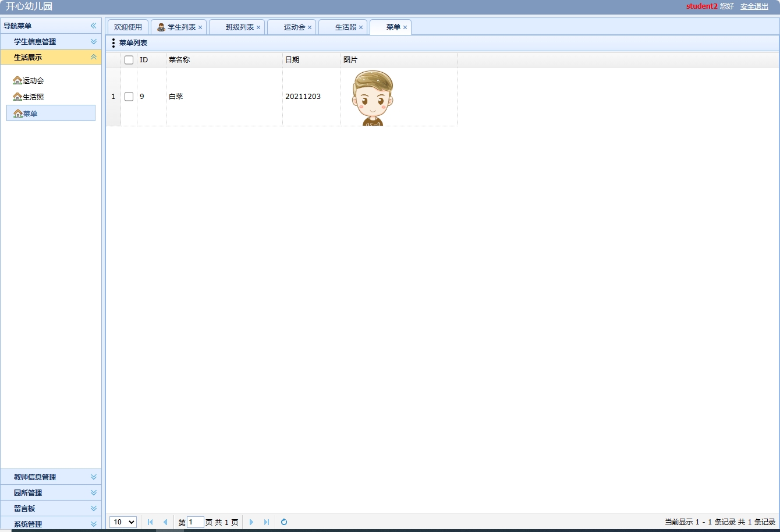The image size is (780, 532).
Task: Check the row checkbox for 白菜
Action: tap(129, 97)
